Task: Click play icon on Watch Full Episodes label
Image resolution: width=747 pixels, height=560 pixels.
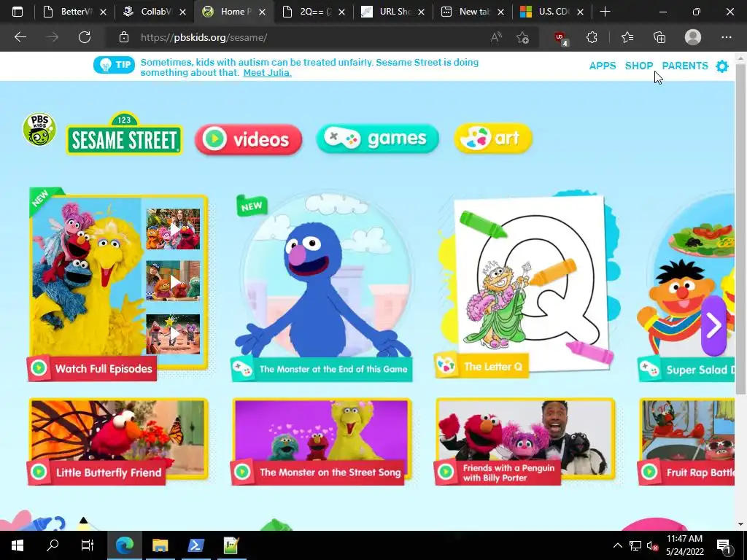Action: coord(39,368)
